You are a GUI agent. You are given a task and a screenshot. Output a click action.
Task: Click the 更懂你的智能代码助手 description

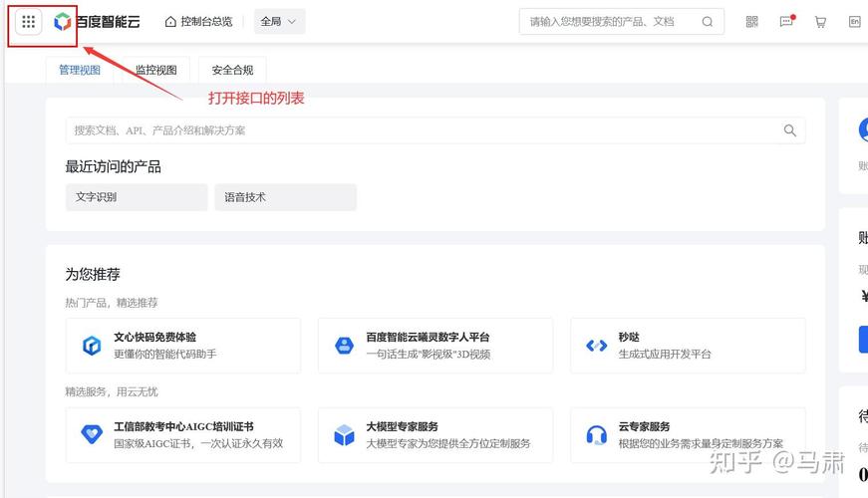click(165, 355)
